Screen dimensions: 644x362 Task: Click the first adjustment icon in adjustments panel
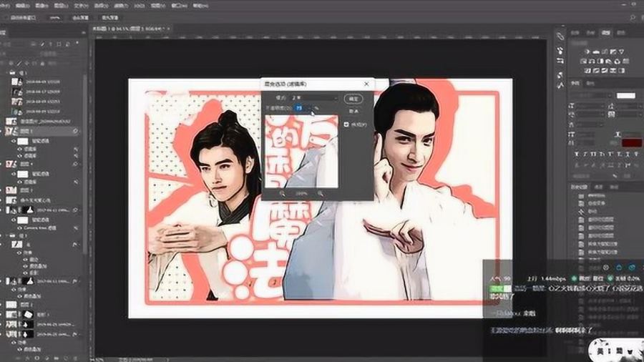click(587, 52)
